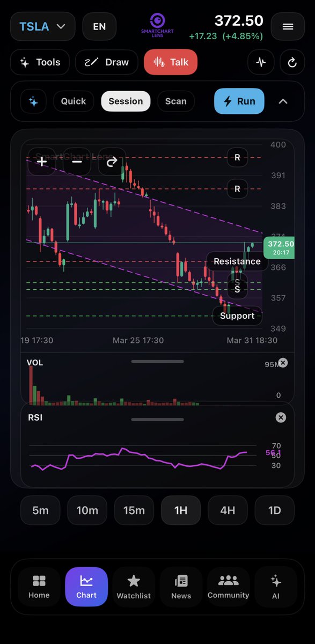Tap the SmartChart Lens logo
This screenshot has height=644, width=315.
pos(157,26)
